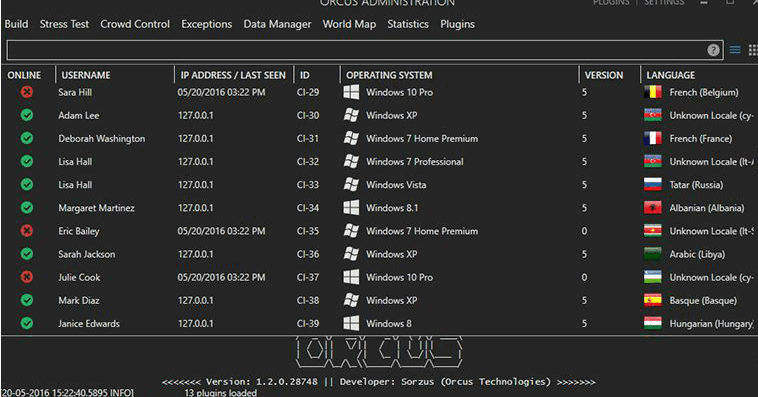Open the Statistics menu
Viewport: 758px width, 397px height.
408,24
